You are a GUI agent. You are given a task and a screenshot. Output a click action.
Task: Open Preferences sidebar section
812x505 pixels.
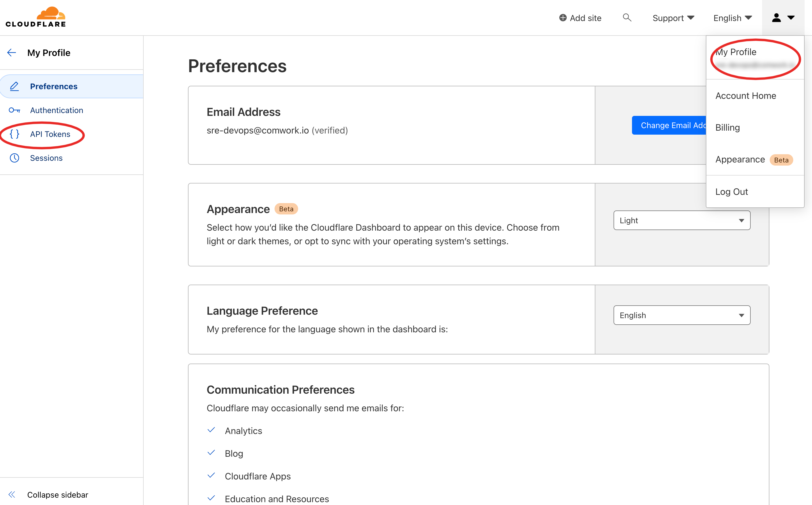[72, 86]
